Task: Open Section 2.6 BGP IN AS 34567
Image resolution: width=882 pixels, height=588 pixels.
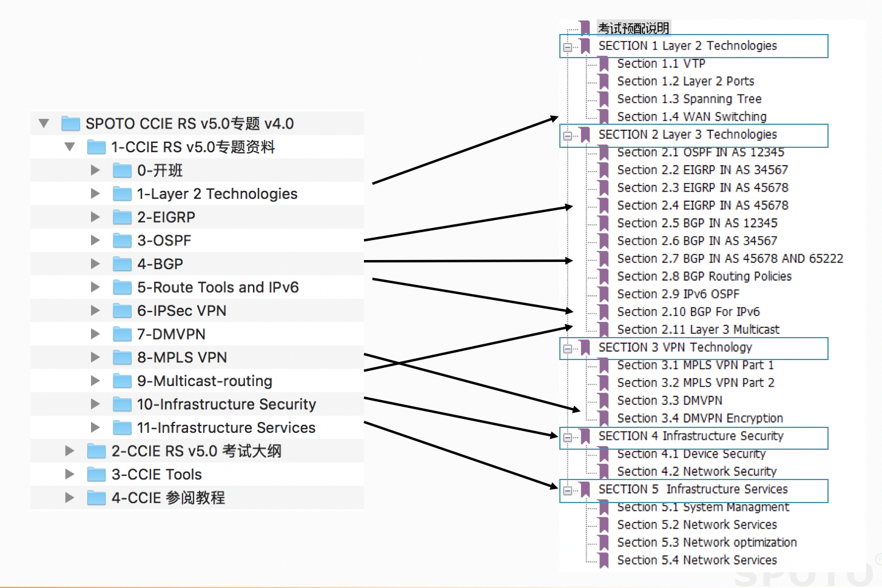Action: (x=697, y=241)
